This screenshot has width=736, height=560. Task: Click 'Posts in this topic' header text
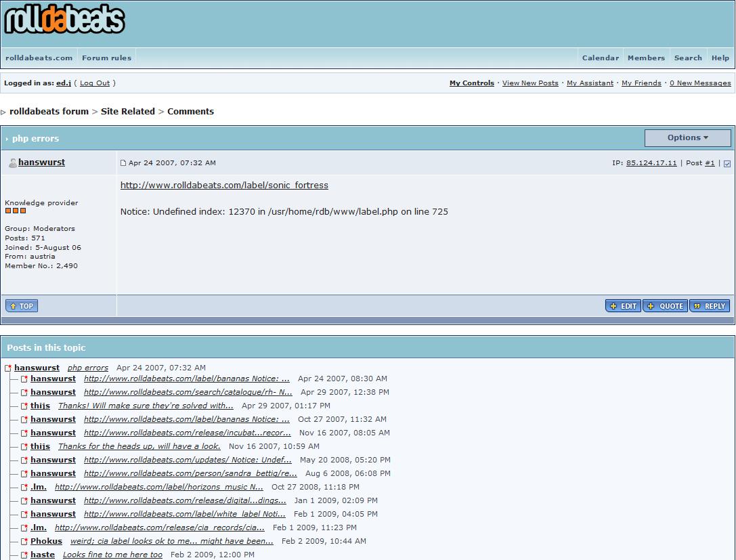pos(46,348)
